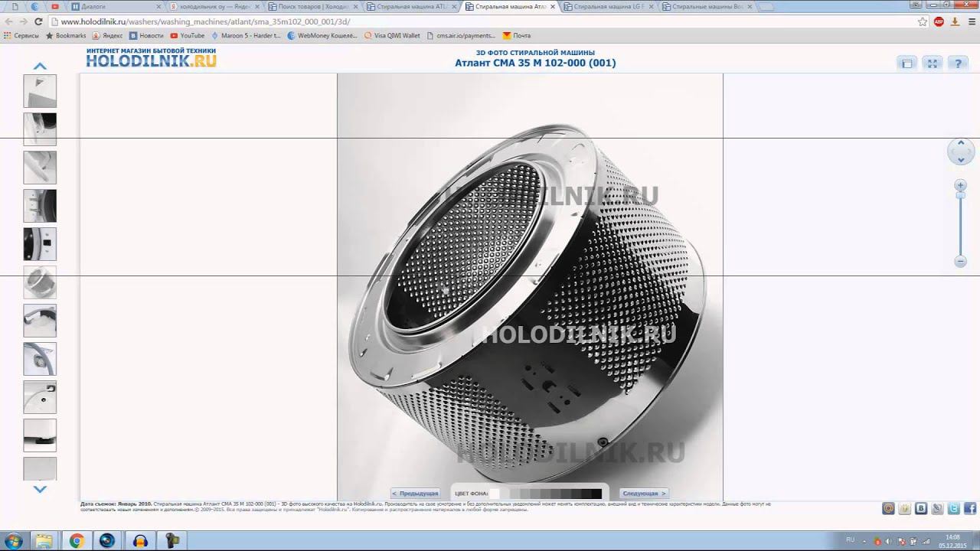Open the Сервисы apps bookmark
980x551 pixels.
(21, 35)
